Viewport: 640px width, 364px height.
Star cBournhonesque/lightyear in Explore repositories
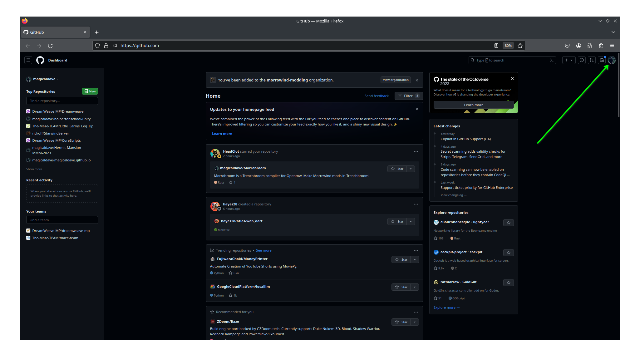tap(509, 223)
